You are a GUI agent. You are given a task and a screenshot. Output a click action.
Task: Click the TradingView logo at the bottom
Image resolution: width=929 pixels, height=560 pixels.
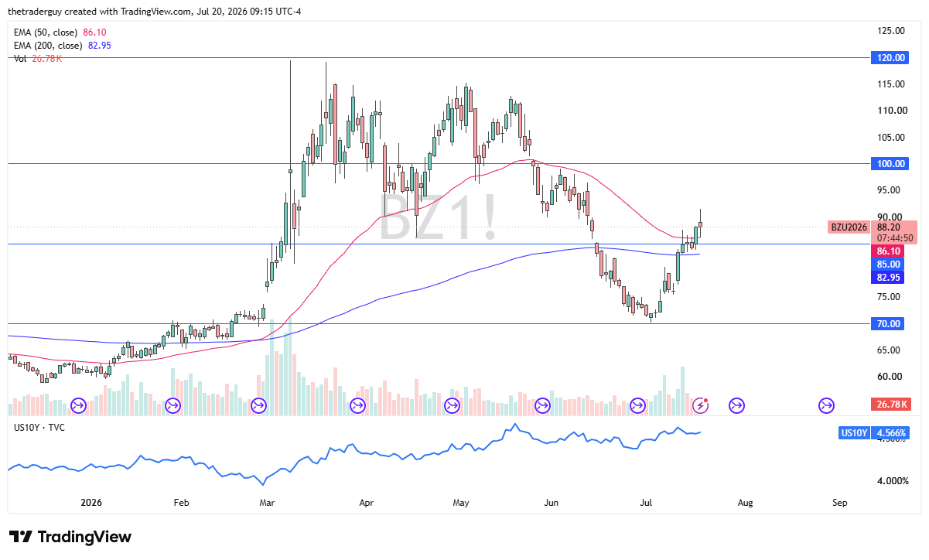tap(70, 537)
